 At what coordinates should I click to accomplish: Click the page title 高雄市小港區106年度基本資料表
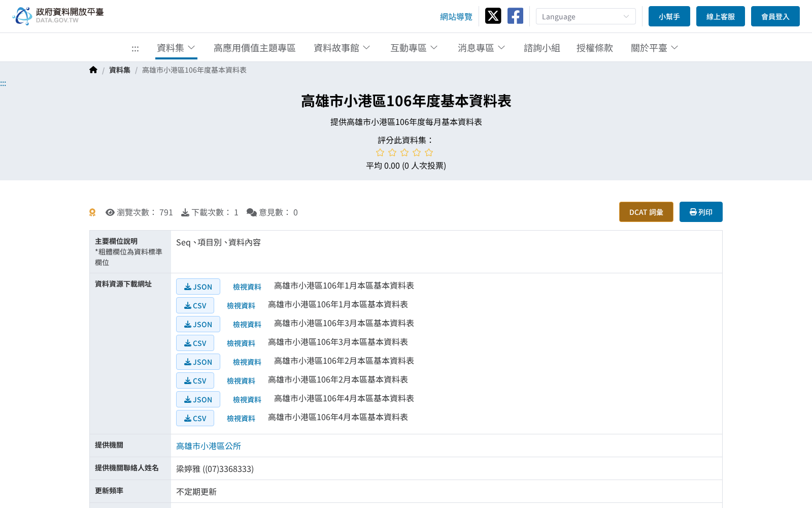tap(406, 101)
